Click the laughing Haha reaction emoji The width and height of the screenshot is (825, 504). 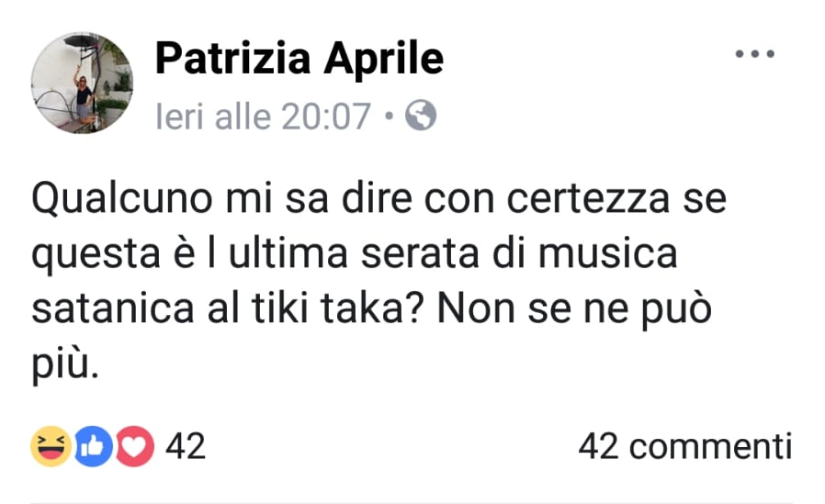[51, 447]
